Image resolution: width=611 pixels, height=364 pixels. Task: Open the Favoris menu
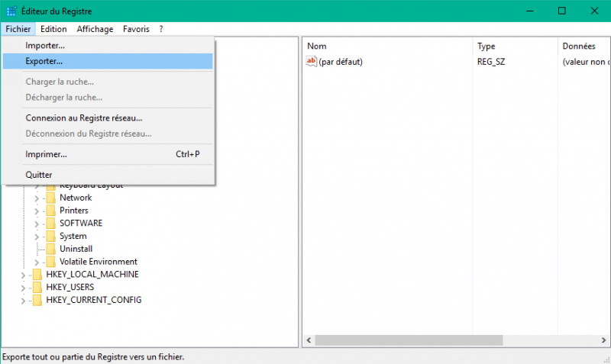pos(136,29)
